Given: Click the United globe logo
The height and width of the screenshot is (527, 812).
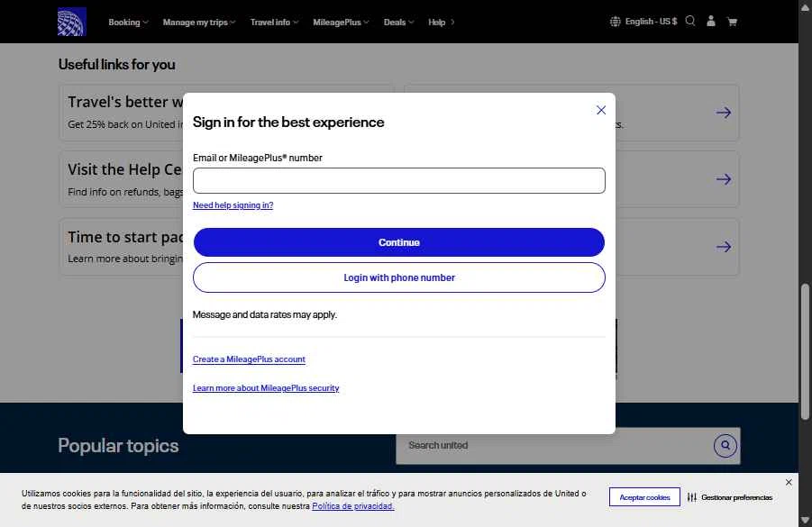Looking at the screenshot, I should click(71, 22).
